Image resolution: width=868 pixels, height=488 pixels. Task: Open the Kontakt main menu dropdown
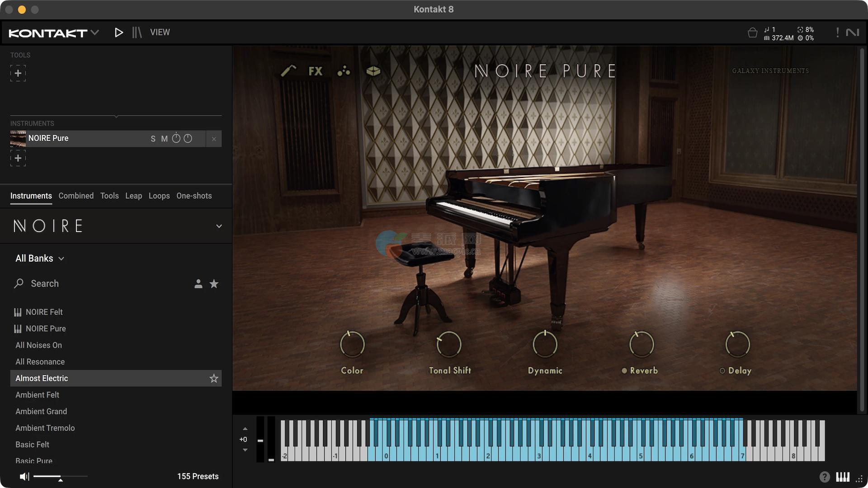click(95, 33)
